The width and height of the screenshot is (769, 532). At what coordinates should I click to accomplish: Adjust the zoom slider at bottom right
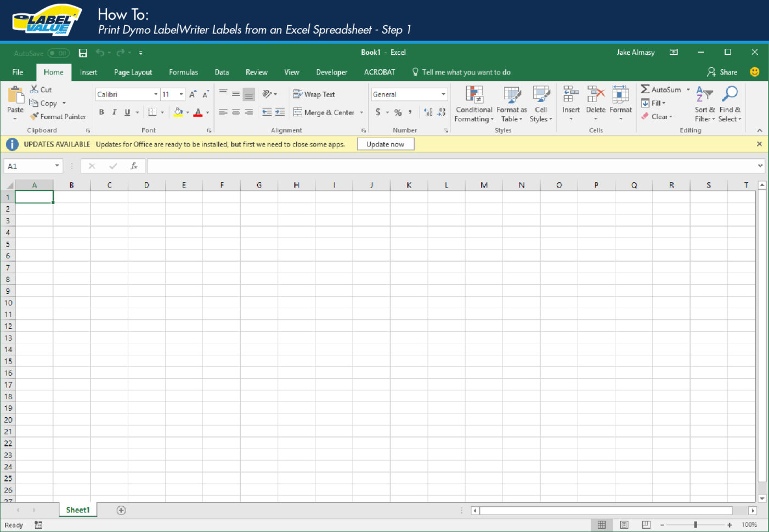pos(696,525)
